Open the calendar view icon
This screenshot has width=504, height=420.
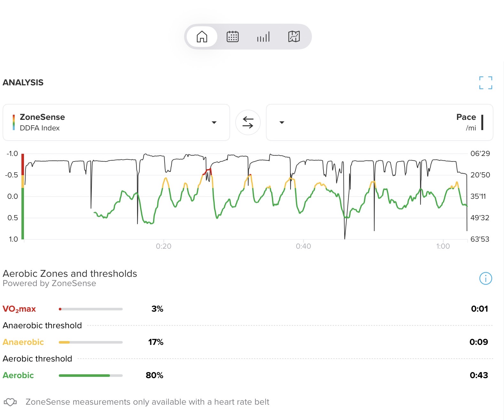(x=232, y=37)
